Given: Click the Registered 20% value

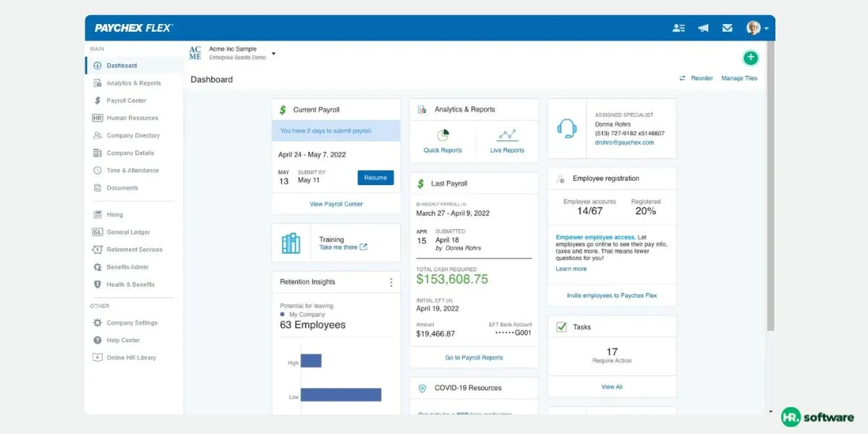Looking at the screenshot, I should point(645,211).
